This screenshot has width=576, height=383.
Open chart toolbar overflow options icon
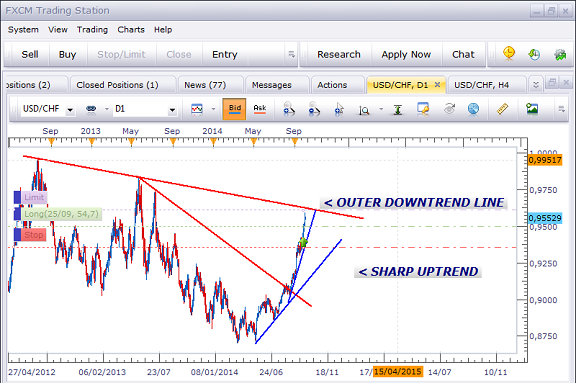[561, 109]
